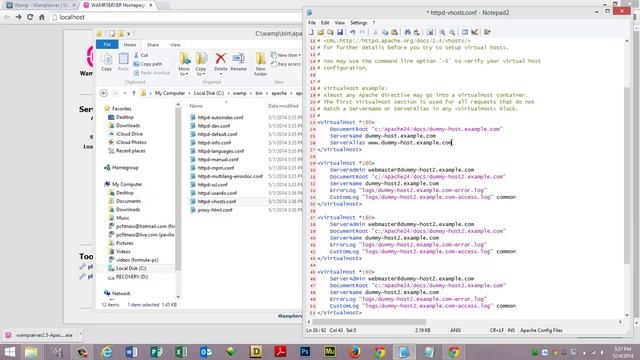Open Notepad2 Edit menu
The image size is (640, 360).
[x=325, y=23]
